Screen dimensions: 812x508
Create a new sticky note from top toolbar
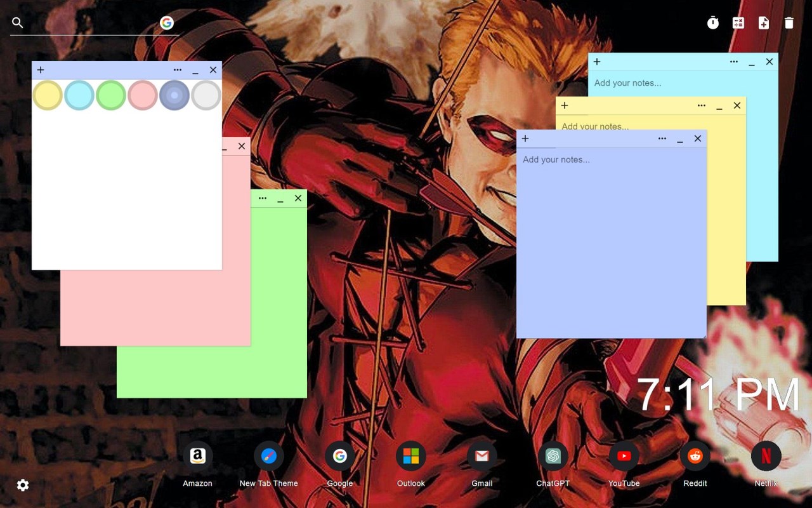pyautogui.click(x=764, y=23)
